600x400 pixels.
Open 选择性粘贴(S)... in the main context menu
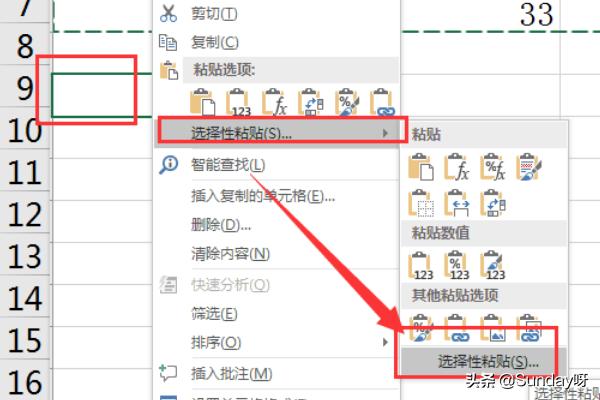277,133
